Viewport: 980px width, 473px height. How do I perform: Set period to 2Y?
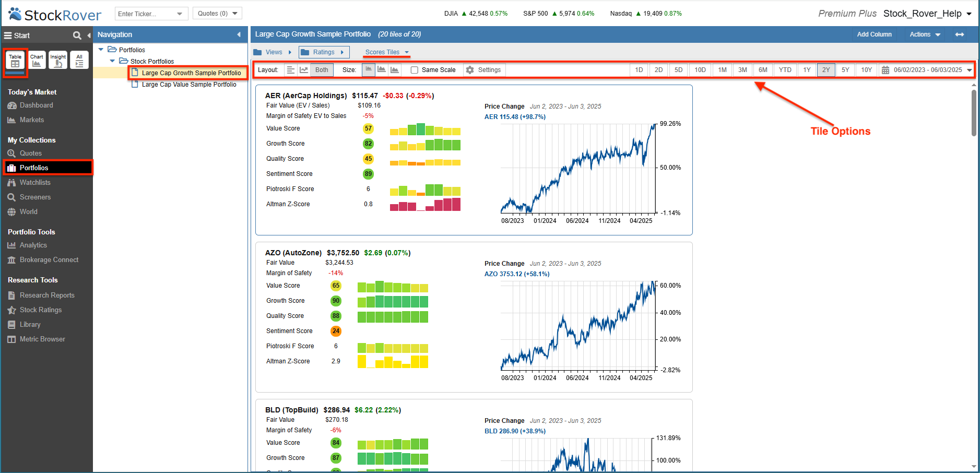click(826, 70)
